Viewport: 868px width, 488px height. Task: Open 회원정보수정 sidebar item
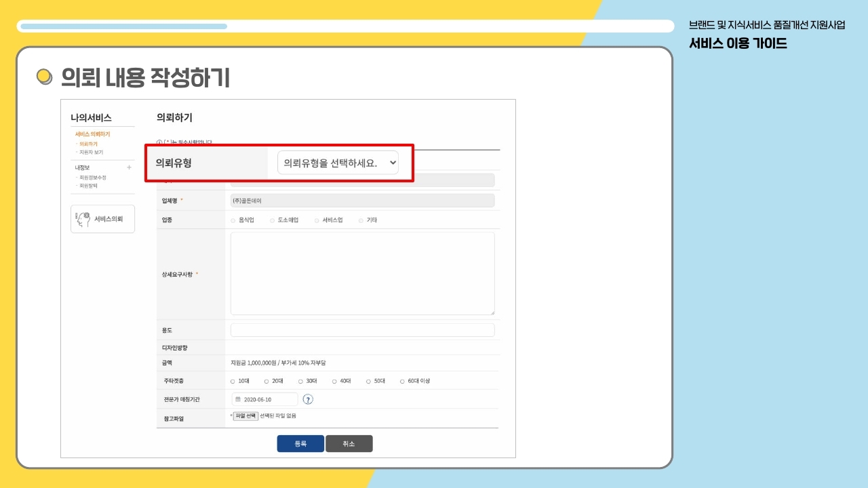click(93, 177)
